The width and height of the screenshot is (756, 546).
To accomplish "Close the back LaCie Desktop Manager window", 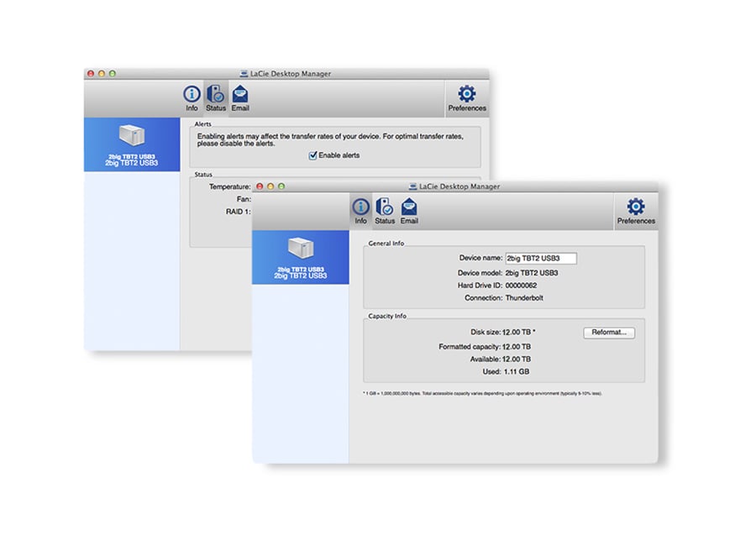I will (x=91, y=74).
